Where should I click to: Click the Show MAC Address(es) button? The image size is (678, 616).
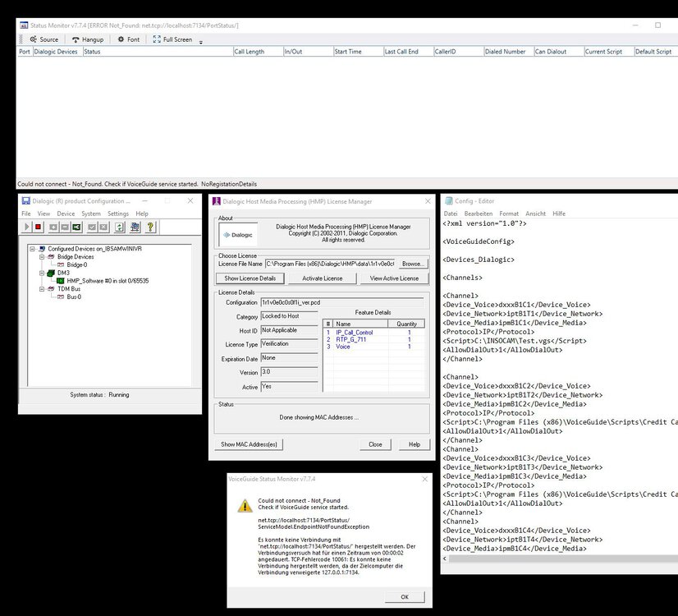click(x=249, y=444)
